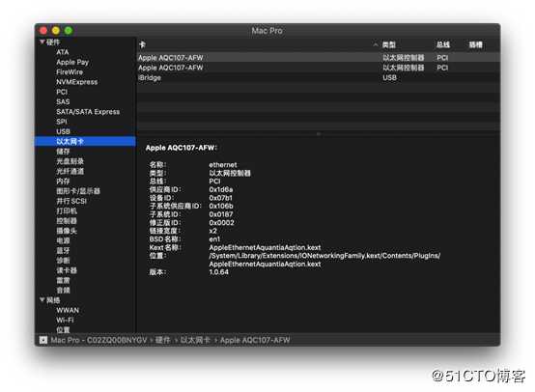Select Apple Pay in the sidebar
The width and height of the screenshot is (535, 392).
72,62
